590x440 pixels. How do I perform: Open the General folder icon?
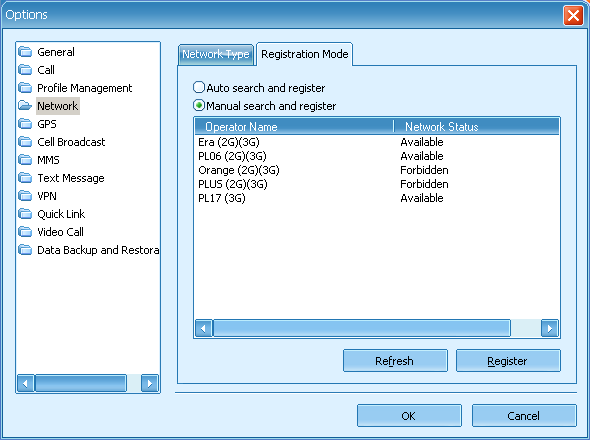[x=25, y=52]
